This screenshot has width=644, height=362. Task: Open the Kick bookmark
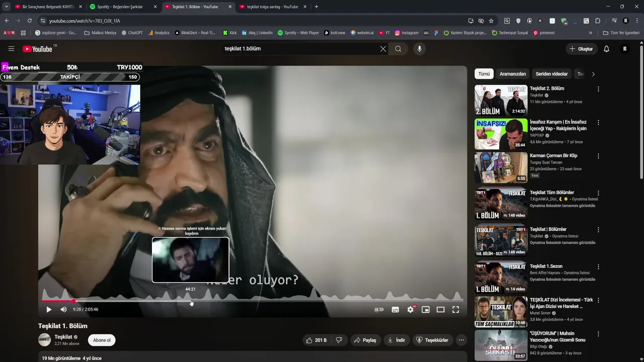click(x=229, y=33)
